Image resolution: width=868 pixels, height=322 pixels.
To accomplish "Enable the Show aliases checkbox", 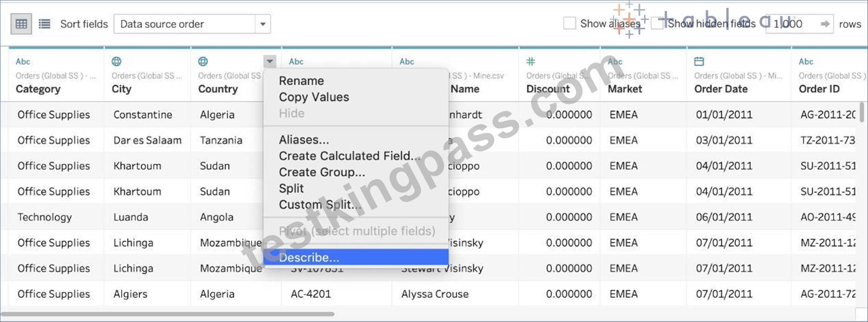I will [570, 23].
